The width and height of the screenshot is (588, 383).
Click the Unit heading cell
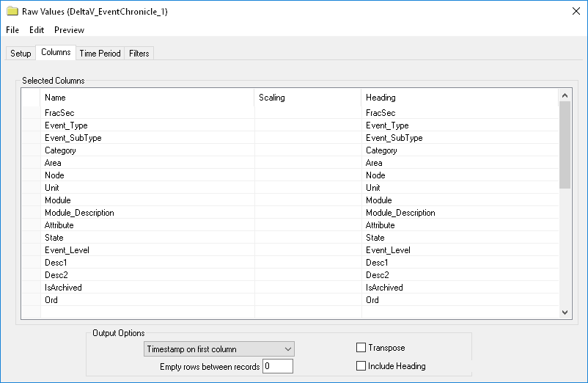coord(460,188)
